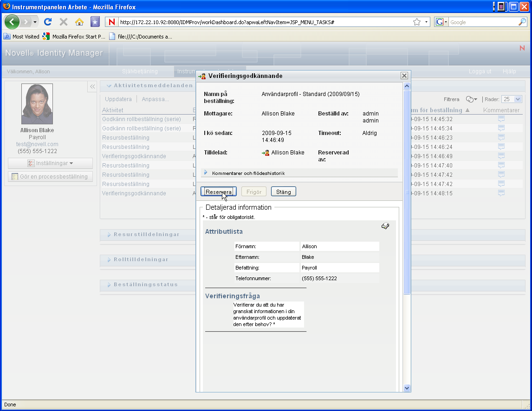Viewport: 532px width, 411px height.
Task: Open the first Resursbeställning task row
Action: coord(125,137)
